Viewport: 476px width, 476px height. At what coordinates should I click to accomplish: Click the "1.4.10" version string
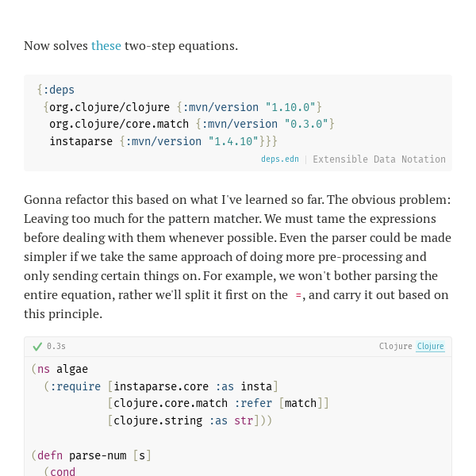[x=233, y=141]
